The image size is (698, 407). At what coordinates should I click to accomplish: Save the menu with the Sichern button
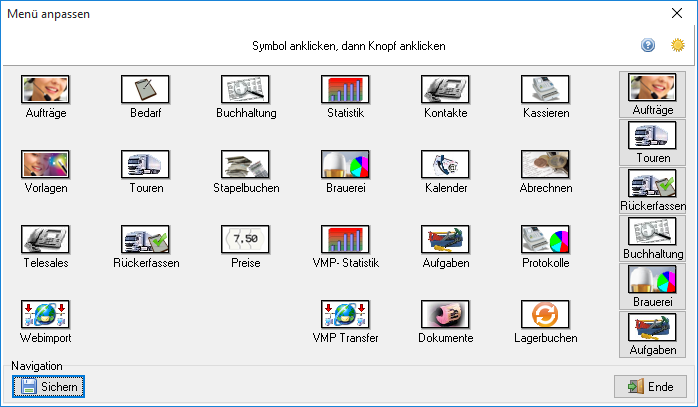pos(49,387)
